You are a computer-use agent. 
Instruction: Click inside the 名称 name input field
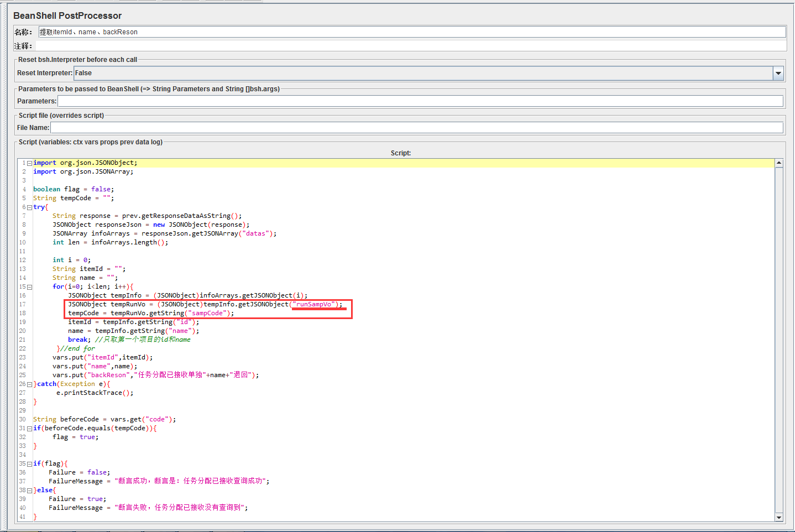pos(221,32)
